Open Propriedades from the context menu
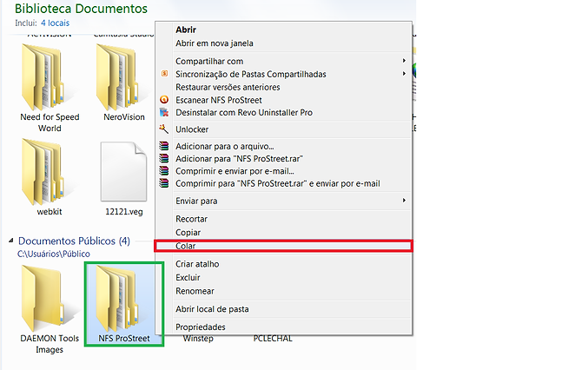Viewport: 588px width, 370px height. [201, 327]
